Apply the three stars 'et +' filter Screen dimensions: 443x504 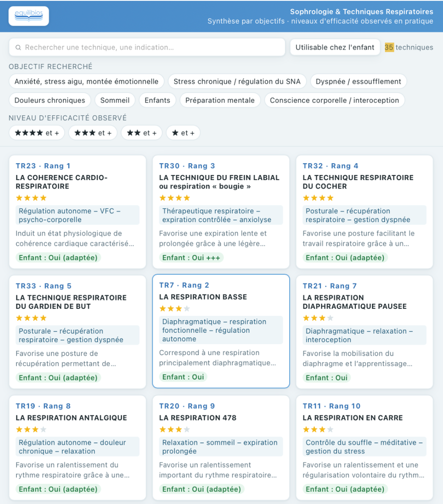click(x=93, y=133)
